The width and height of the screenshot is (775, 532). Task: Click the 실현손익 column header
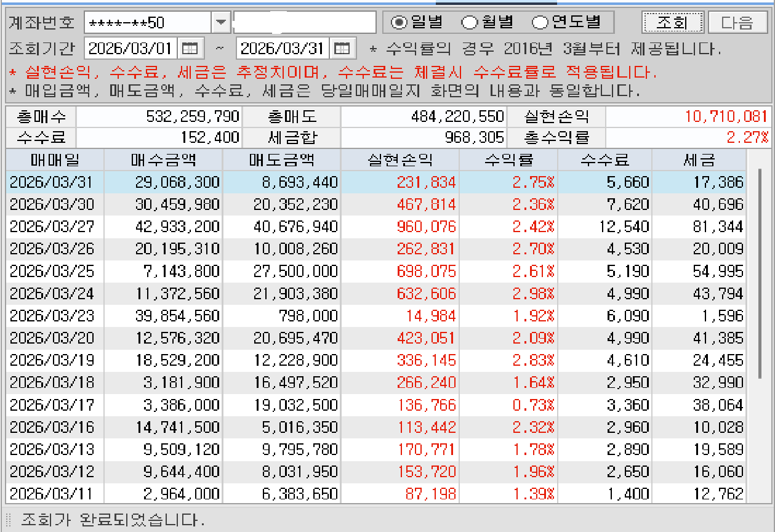(x=400, y=160)
